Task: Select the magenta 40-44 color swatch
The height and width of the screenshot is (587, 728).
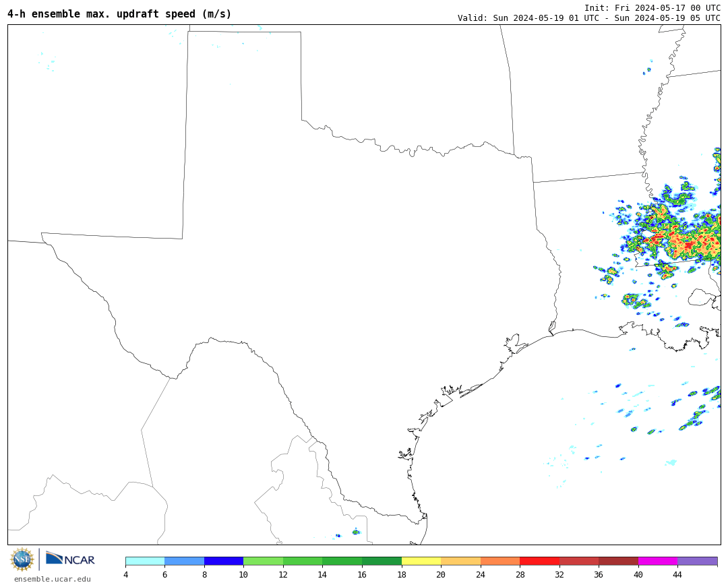Action: click(x=658, y=561)
